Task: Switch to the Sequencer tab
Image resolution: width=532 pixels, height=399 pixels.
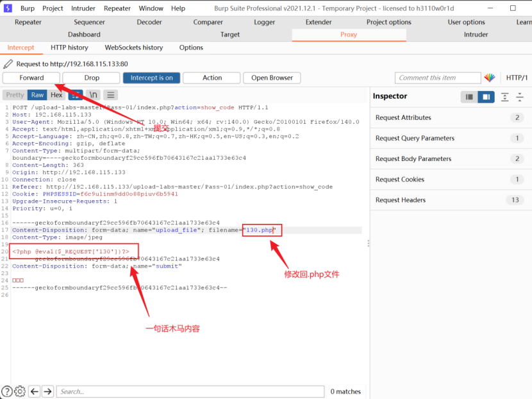Action: click(89, 22)
